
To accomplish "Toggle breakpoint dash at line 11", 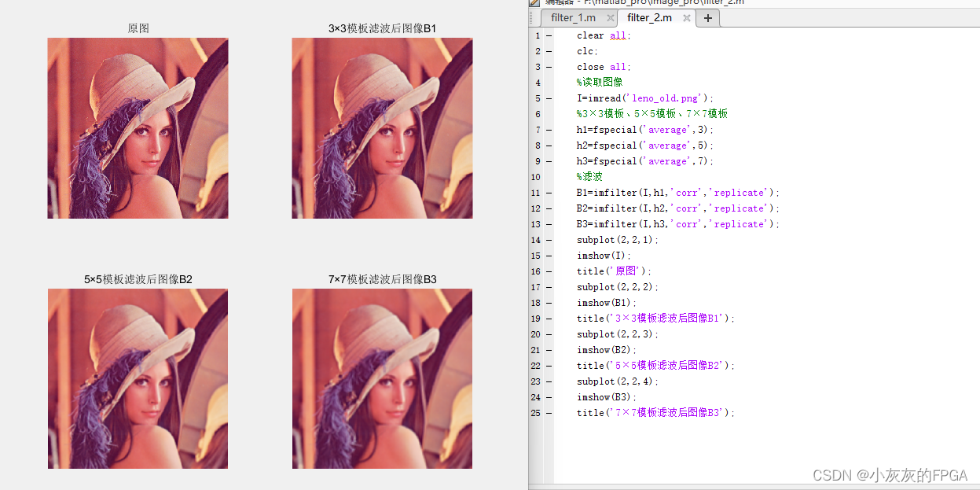I will click(x=549, y=193).
